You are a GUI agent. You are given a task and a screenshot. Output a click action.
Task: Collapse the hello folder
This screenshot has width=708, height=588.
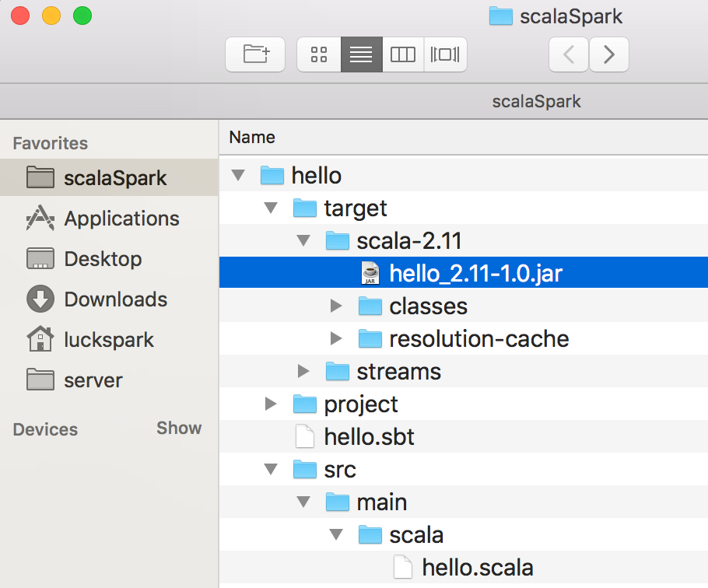click(x=238, y=175)
